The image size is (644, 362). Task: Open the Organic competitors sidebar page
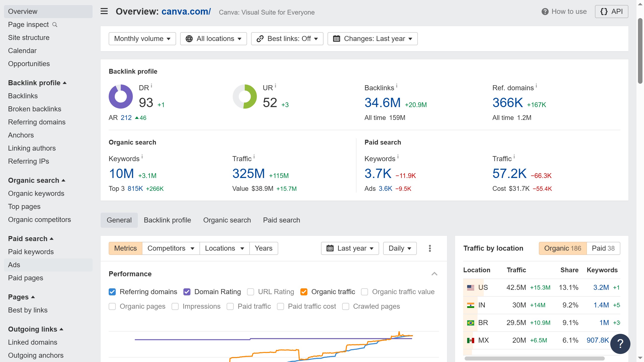(x=40, y=219)
